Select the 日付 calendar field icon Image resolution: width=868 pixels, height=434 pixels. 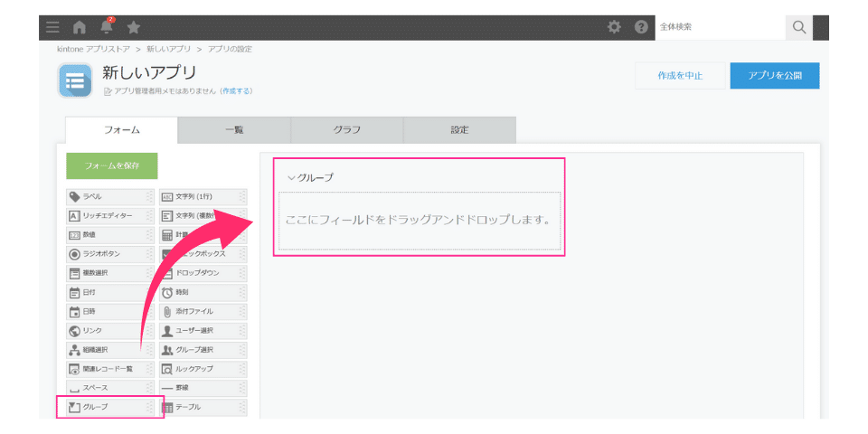point(74,292)
